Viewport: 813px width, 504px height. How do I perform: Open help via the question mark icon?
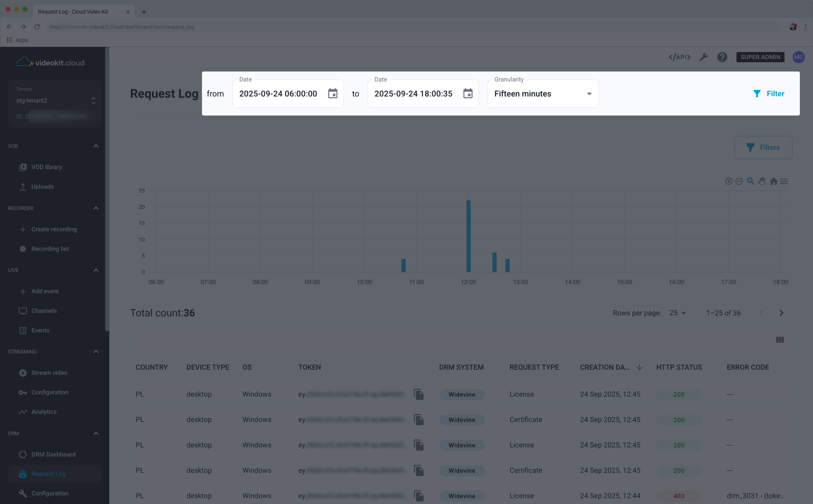(x=722, y=57)
